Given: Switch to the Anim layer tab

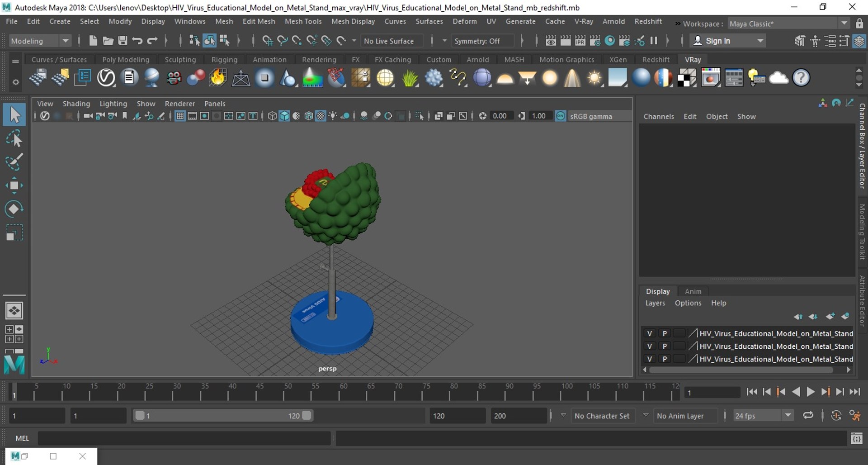Looking at the screenshot, I should tap(693, 291).
